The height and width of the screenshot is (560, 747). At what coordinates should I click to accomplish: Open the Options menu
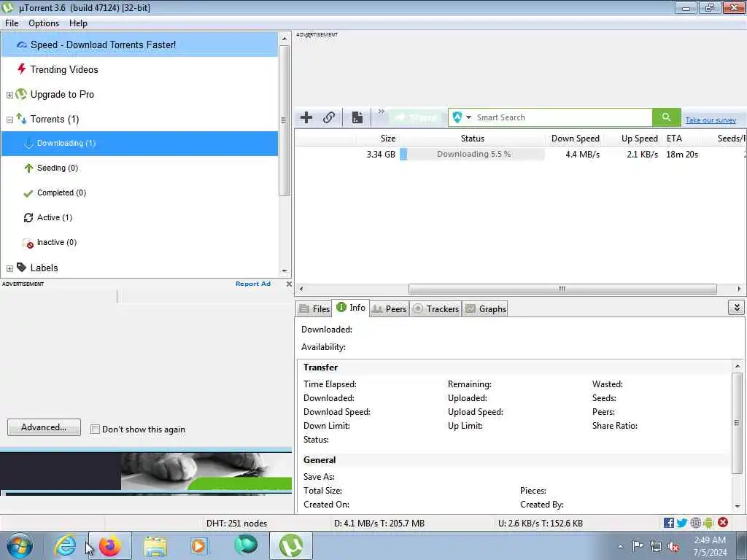44,23
